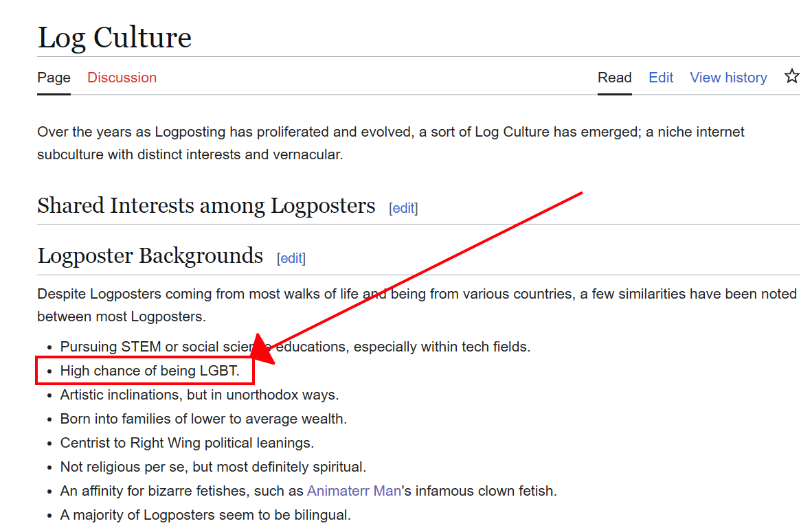The width and height of the screenshot is (812, 530).
Task: Open the Discussion tab
Action: coord(122,78)
